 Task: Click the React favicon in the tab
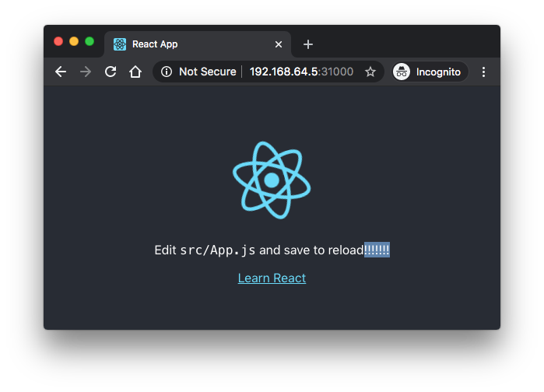coord(120,44)
